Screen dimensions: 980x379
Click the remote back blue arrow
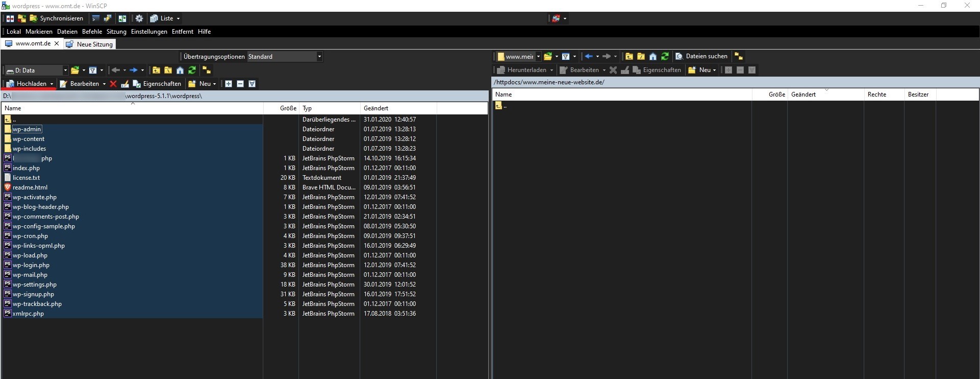coord(589,56)
